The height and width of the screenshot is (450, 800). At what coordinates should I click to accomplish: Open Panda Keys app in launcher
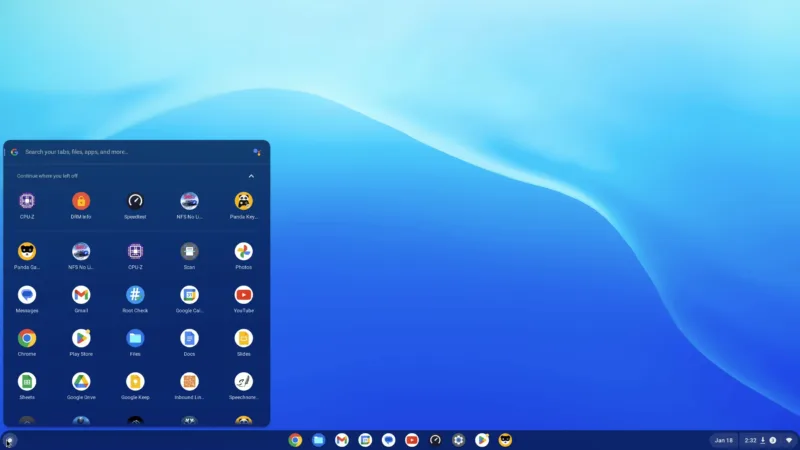[243, 201]
